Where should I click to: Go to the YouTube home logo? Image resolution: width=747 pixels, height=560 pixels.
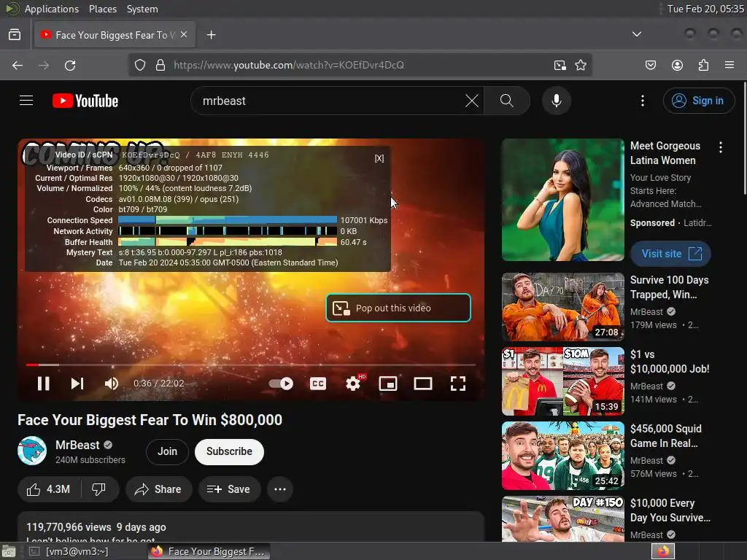coord(85,101)
